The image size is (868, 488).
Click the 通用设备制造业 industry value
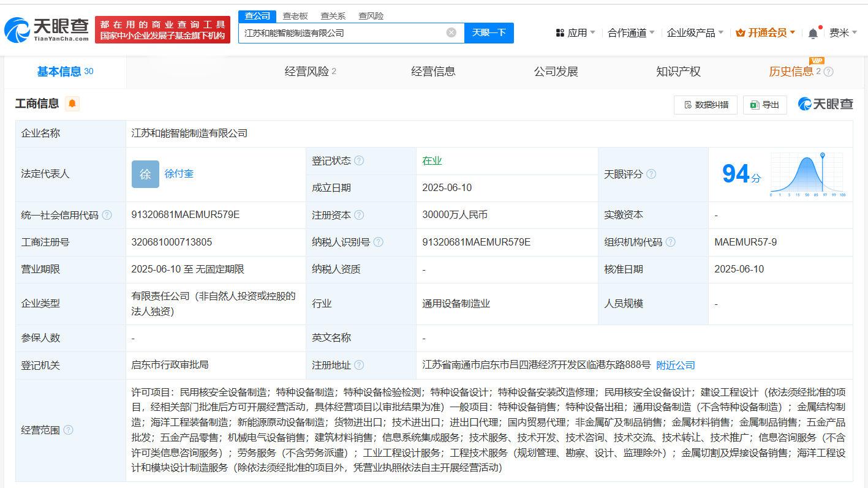pyautogui.click(x=456, y=303)
